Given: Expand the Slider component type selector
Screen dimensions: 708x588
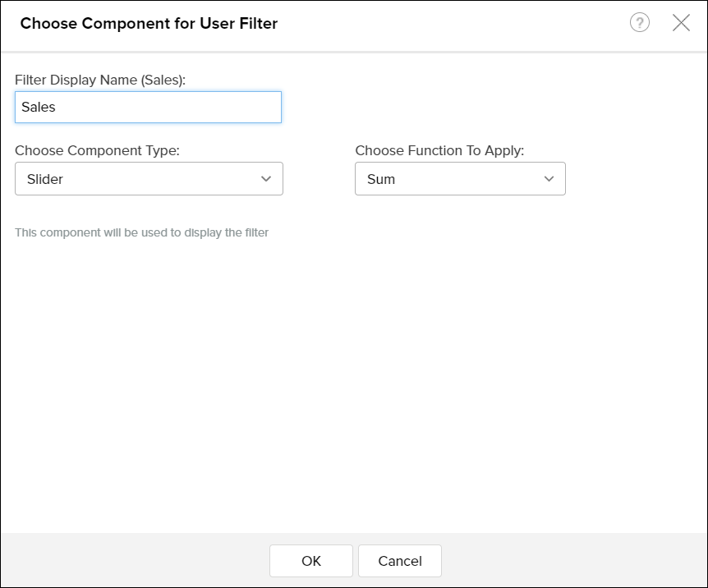Looking at the screenshot, I should [148, 178].
